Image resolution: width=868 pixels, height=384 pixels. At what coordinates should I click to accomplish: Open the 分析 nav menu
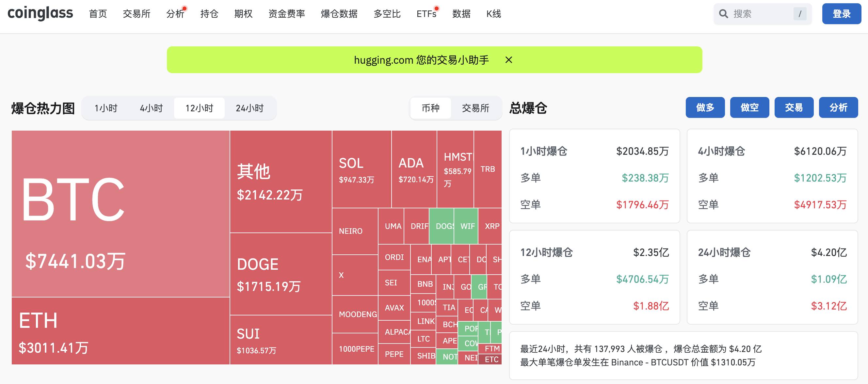point(175,14)
